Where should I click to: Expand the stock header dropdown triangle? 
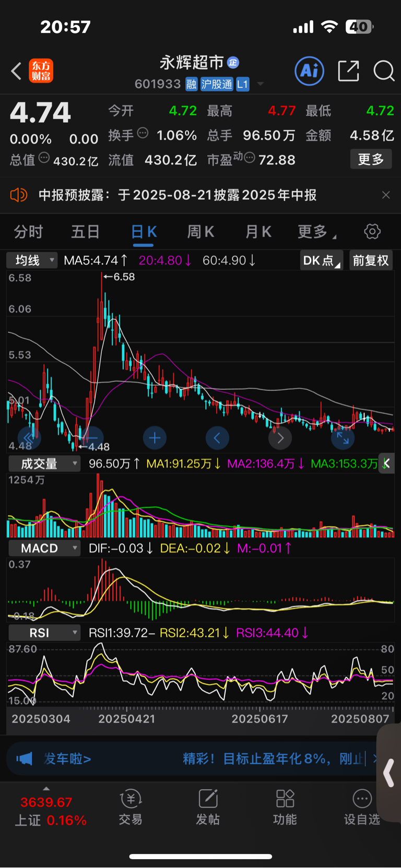pyautogui.click(x=261, y=84)
